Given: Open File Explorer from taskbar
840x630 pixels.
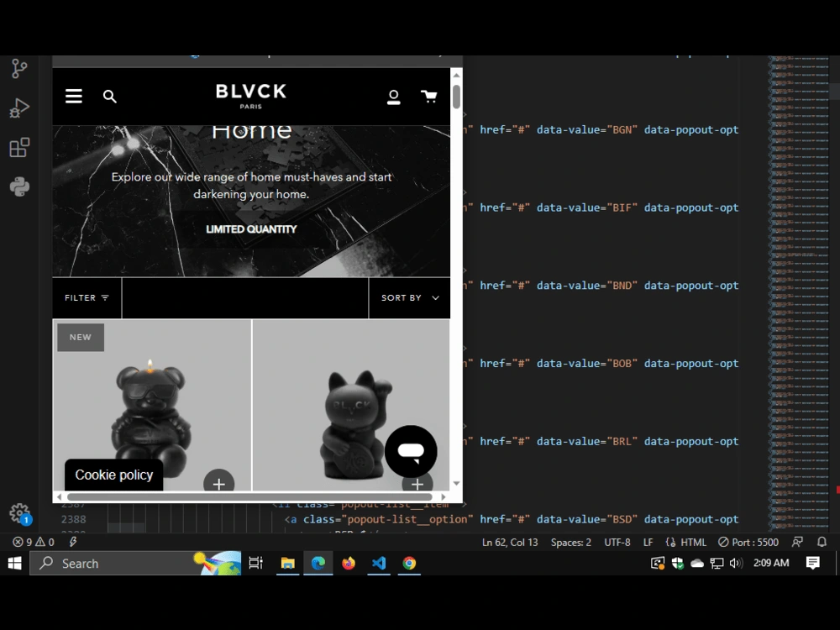Looking at the screenshot, I should click(287, 563).
